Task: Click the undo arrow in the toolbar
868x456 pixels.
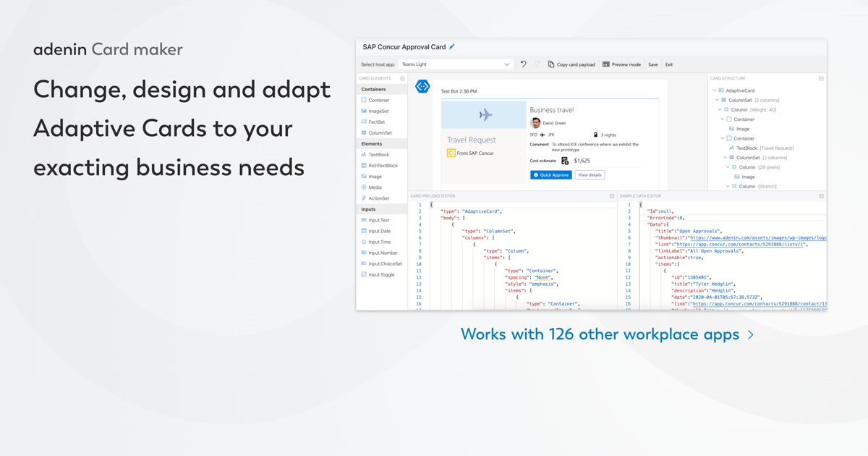Action: pyautogui.click(x=523, y=64)
